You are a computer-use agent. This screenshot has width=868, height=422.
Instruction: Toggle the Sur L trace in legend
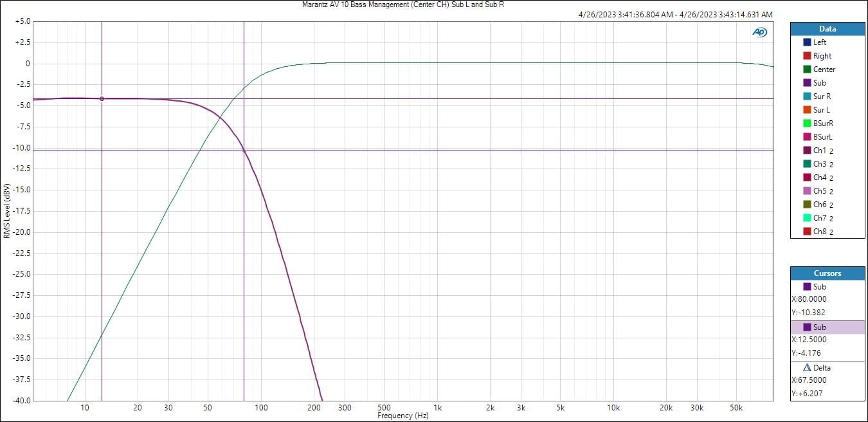point(821,110)
